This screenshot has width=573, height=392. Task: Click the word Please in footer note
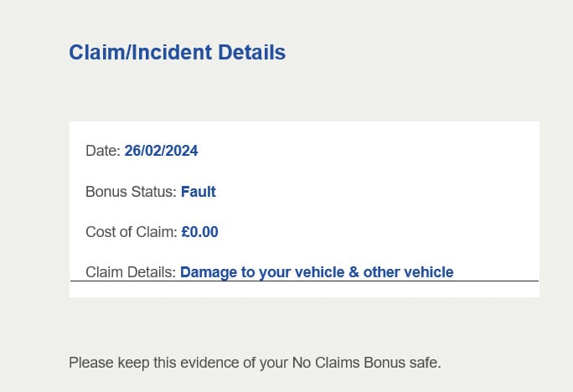pos(90,363)
